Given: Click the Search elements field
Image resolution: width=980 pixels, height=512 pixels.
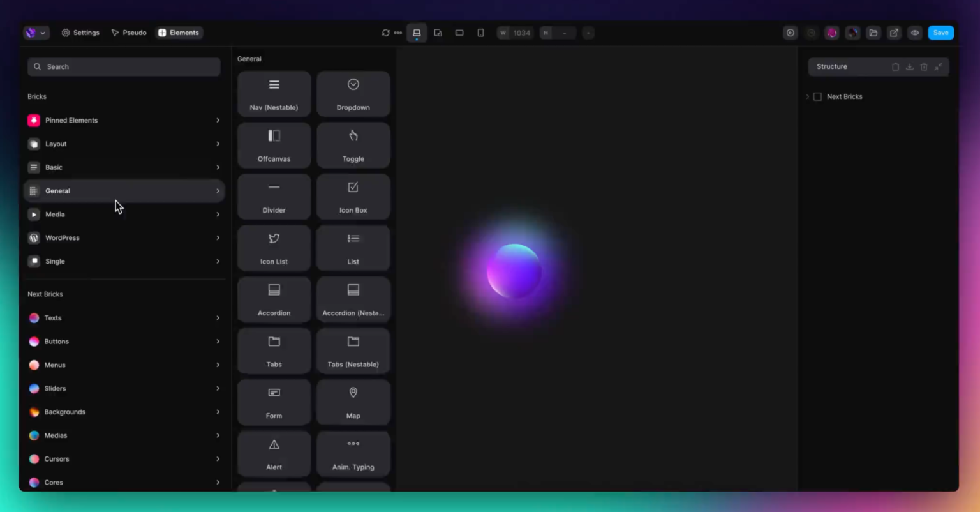Looking at the screenshot, I should click(124, 66).
